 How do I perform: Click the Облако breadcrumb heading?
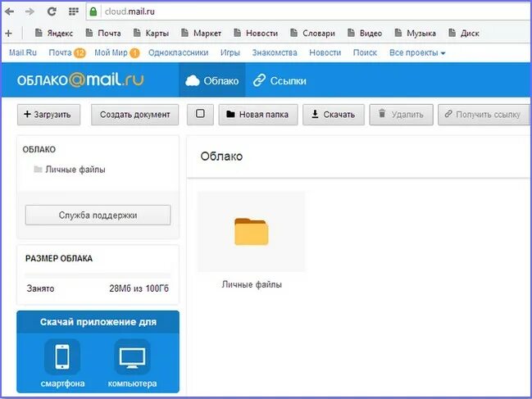tap(221, 156)
